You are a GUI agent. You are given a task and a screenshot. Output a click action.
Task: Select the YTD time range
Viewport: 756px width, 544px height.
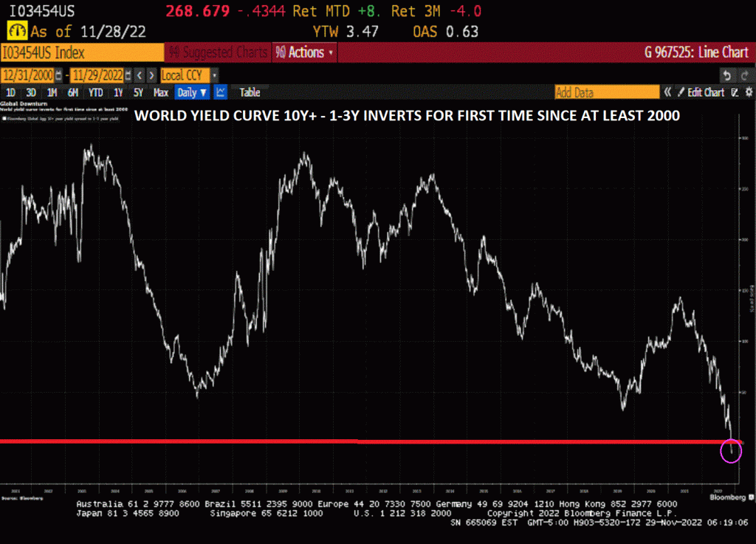tap(95, 92)
